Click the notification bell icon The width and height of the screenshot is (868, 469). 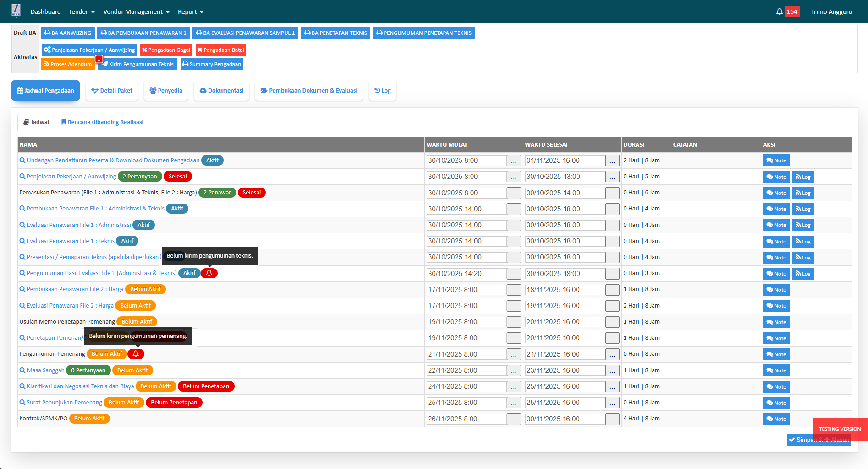click(x=779, y=11)
